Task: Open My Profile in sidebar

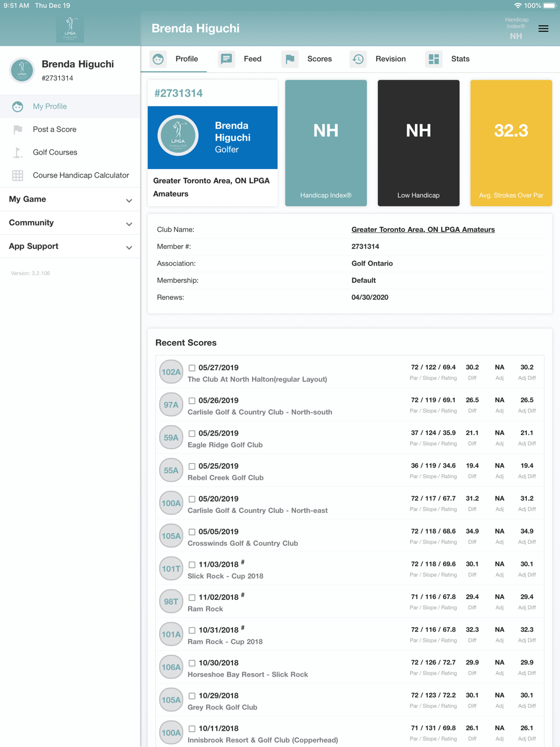Action: [70, 106]
